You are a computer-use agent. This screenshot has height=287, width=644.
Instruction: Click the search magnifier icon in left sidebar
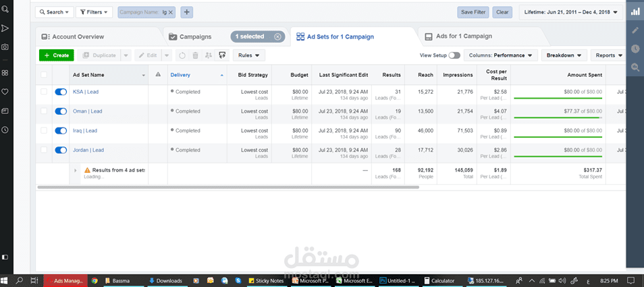(x=5, y=8)
